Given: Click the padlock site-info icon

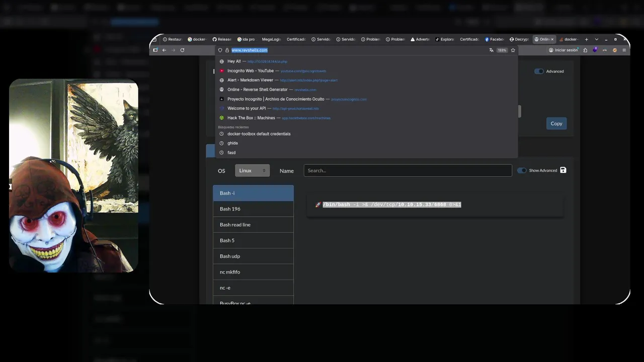Looking at the screenshot, I should click(227, 50).
